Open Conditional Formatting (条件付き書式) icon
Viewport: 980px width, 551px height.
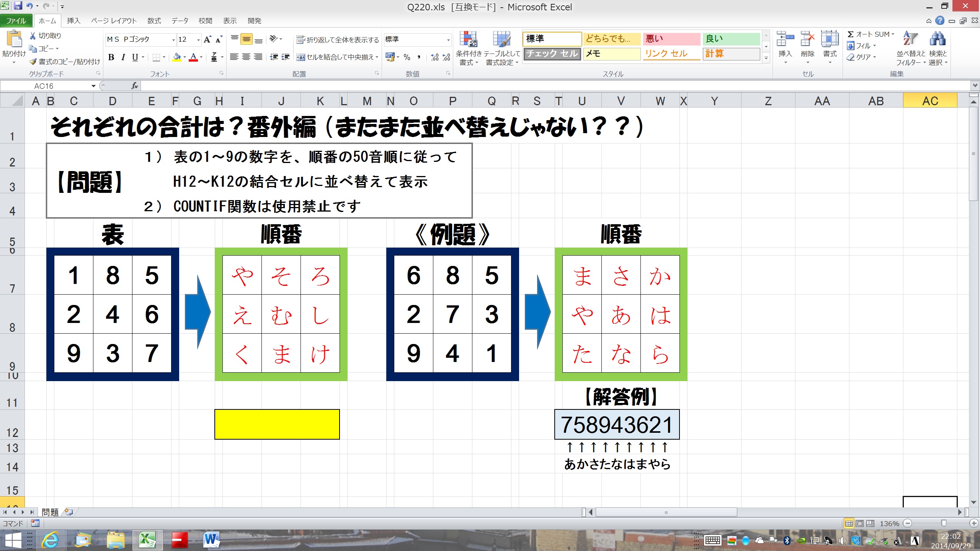pos(468,39)
